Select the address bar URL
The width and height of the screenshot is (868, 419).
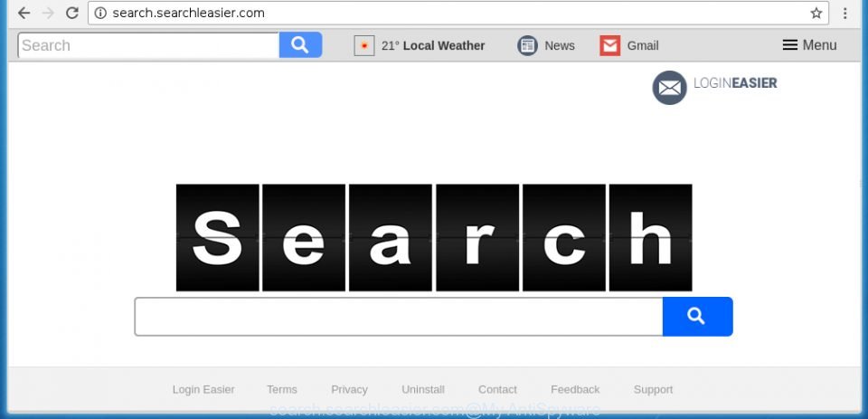(x=188, y=13)
